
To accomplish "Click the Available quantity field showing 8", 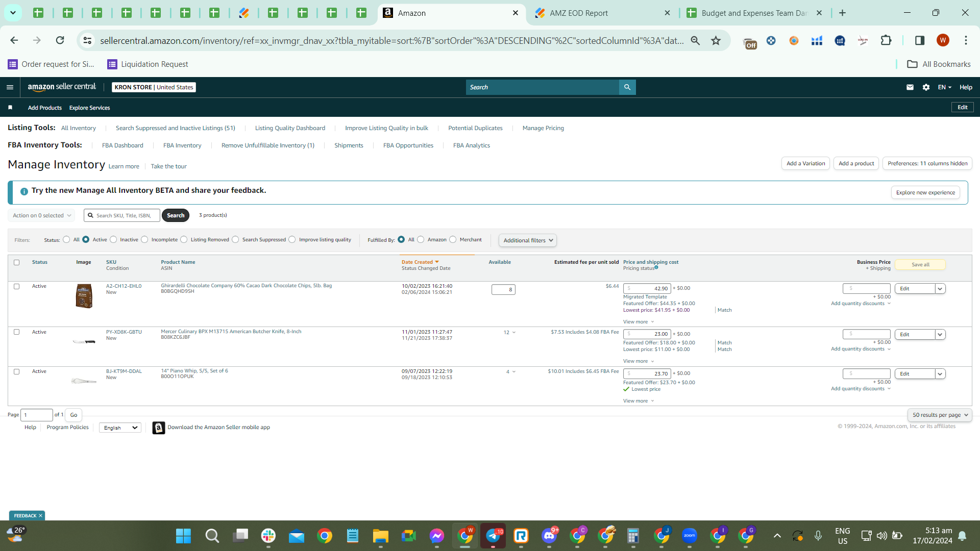I will (x=503, y=290).
